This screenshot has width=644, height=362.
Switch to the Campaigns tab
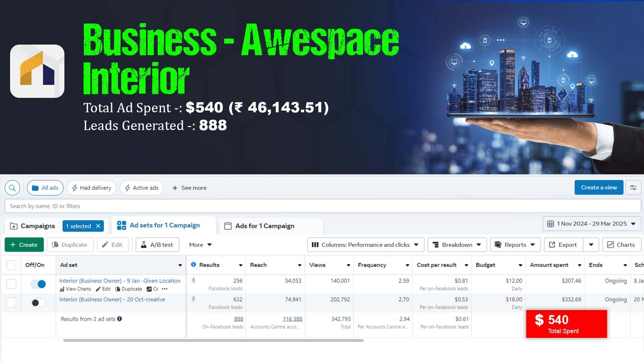click(x=33, y=226)
